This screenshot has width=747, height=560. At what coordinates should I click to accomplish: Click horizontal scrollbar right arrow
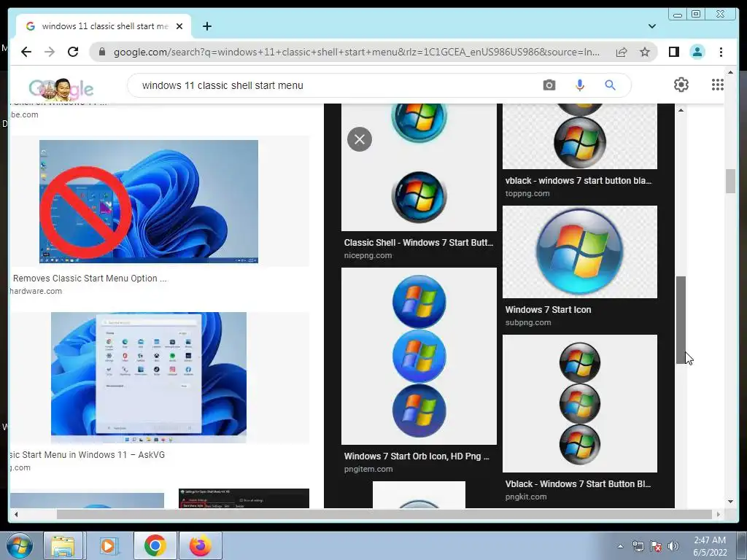[719, 514]
